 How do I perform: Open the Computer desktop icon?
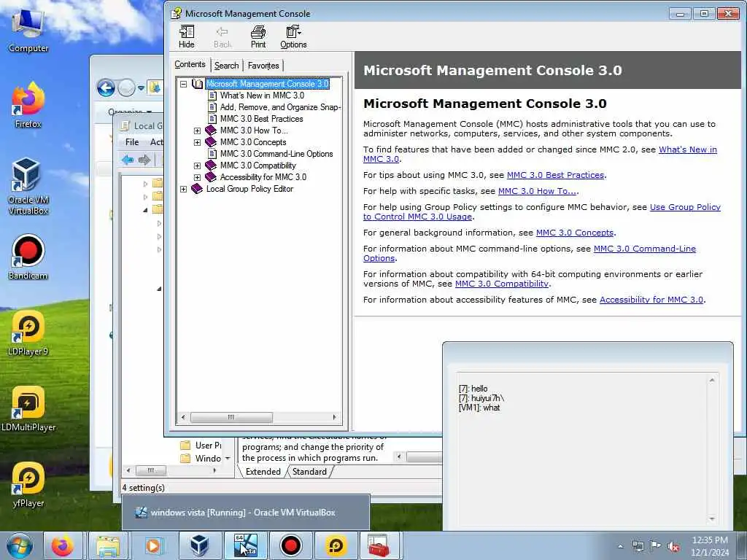coord(28,31)
